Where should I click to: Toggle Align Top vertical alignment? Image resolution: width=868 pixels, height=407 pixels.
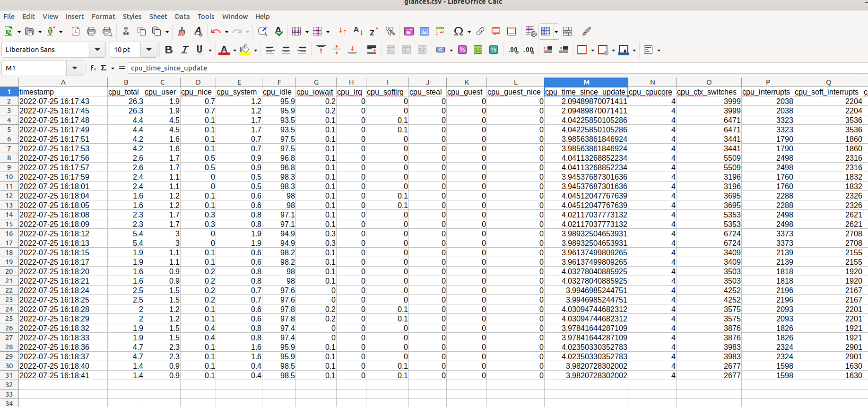[x=321, y=50]
